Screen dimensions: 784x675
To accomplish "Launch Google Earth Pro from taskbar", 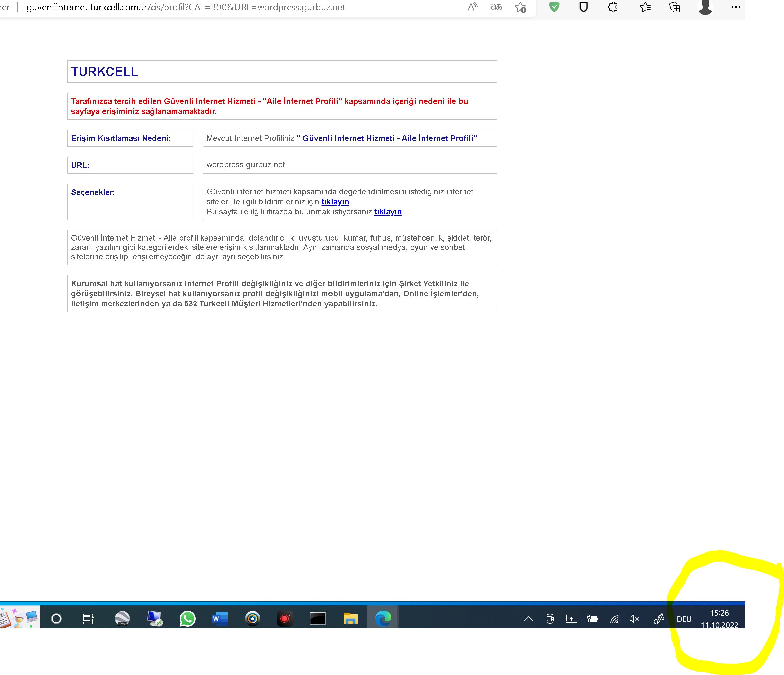I will pos(122,619).
